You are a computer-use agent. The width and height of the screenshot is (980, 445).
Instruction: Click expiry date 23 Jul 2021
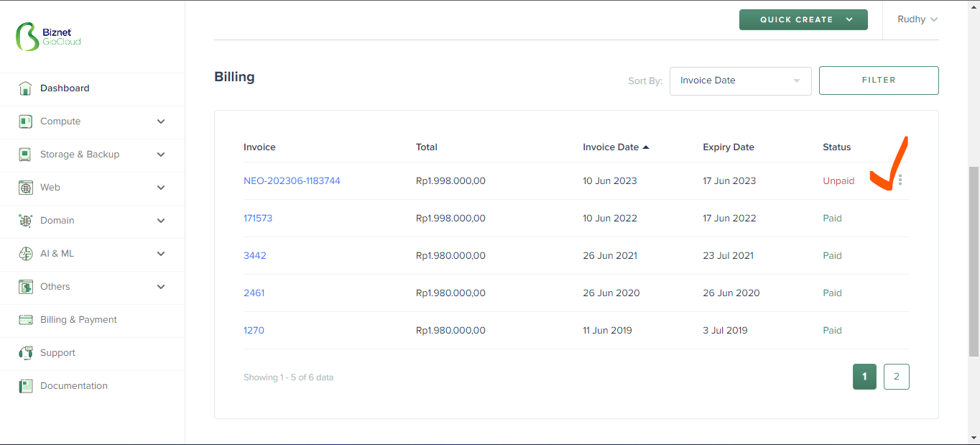[x=728, y=255]
